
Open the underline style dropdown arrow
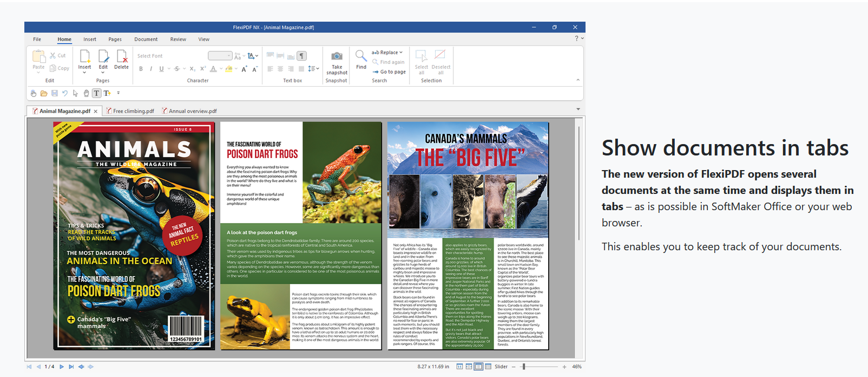coord(169,69)
